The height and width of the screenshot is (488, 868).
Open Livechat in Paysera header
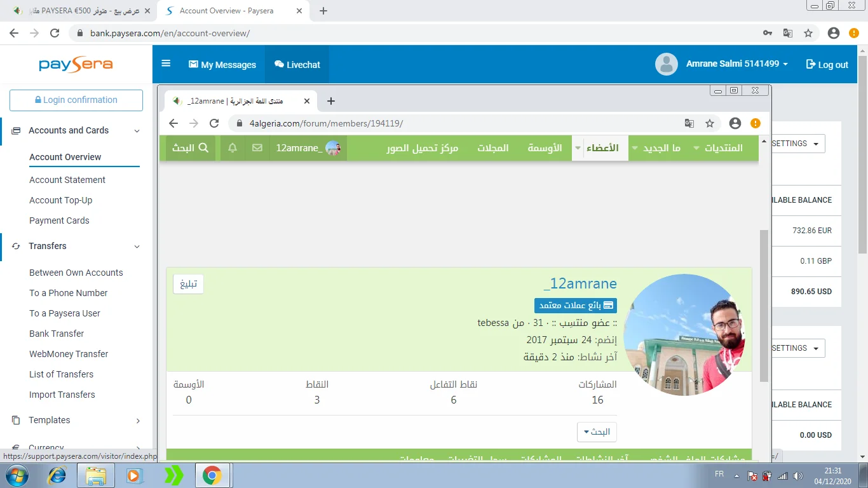tap(297, 64)
